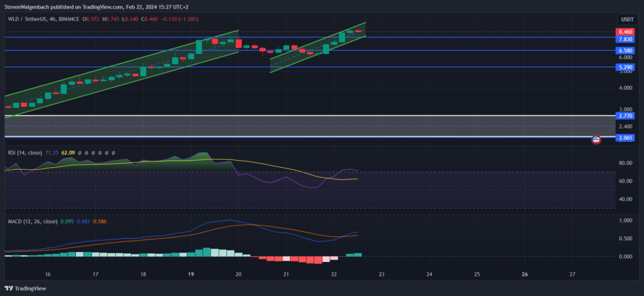644x296 pixels.
Task: Click the 5.290 horizontal line price label
Action: (625, 67)
